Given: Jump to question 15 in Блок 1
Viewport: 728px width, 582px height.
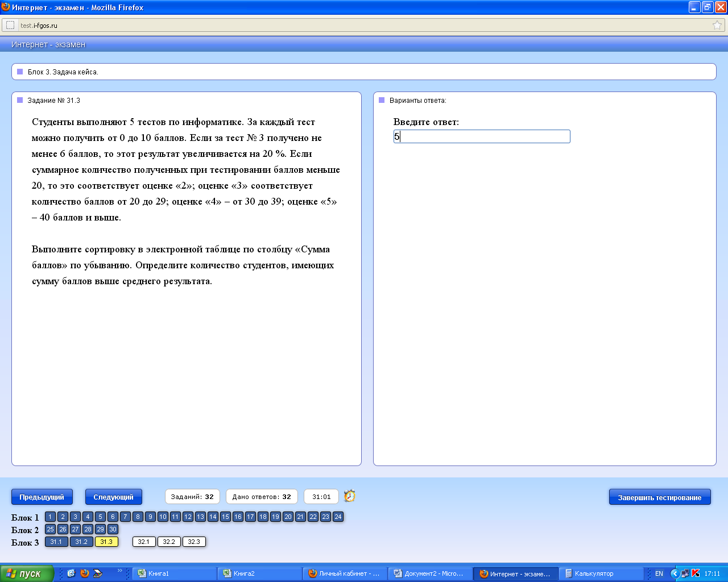Looking at the screenshot, I should (225, 517).
